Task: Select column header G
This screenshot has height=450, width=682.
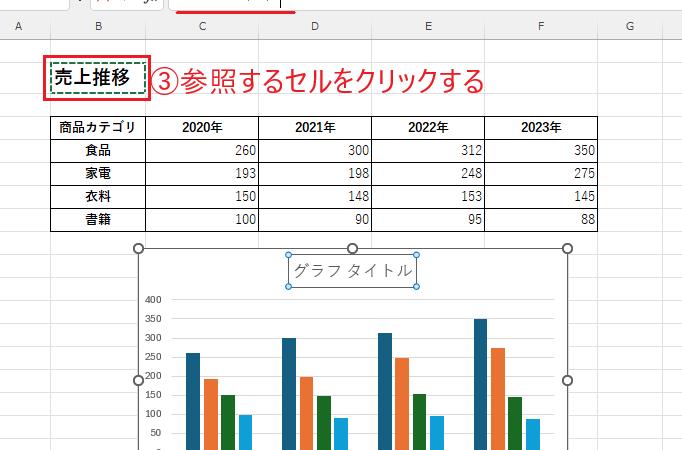Action: pos(630,26)
